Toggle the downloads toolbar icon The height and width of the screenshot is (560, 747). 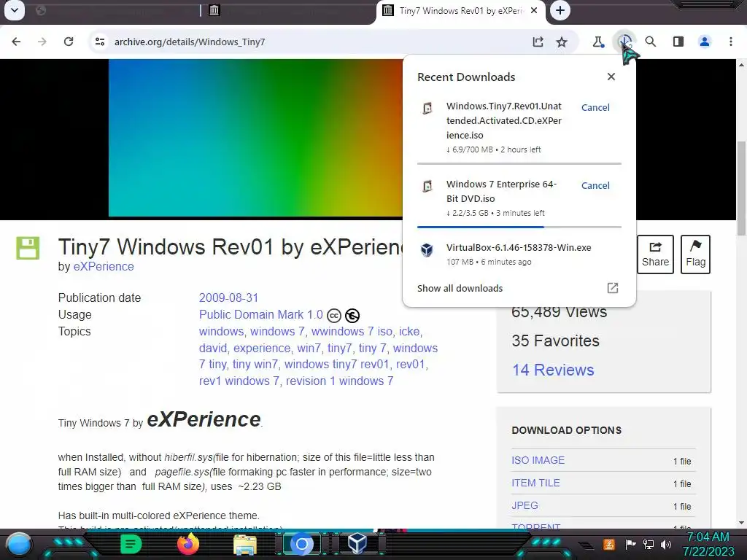coord(624,42)
